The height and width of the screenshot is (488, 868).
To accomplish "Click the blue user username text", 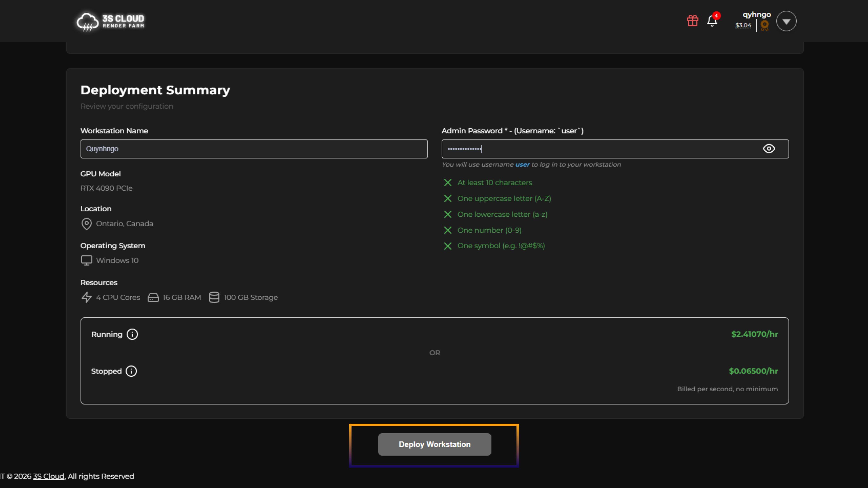I will (x=522, y=164).
